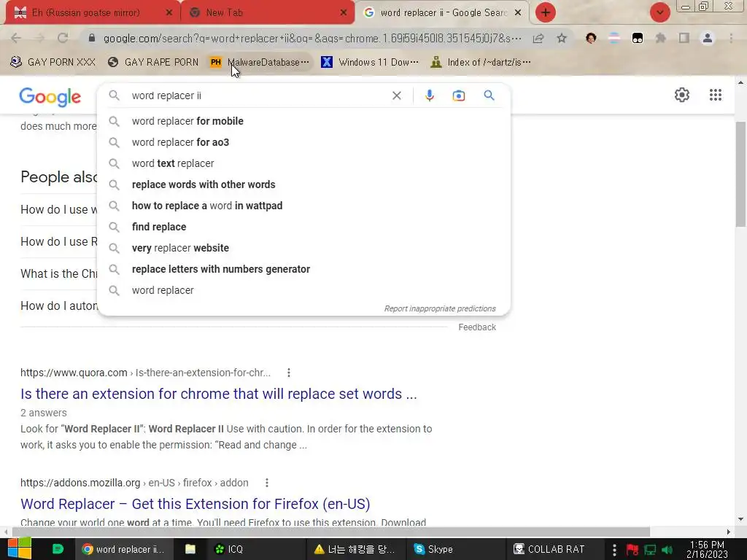This screenshot has width=747, height=560.
Task: Open search by image camera icon
Action: click(x=458, y=96)
